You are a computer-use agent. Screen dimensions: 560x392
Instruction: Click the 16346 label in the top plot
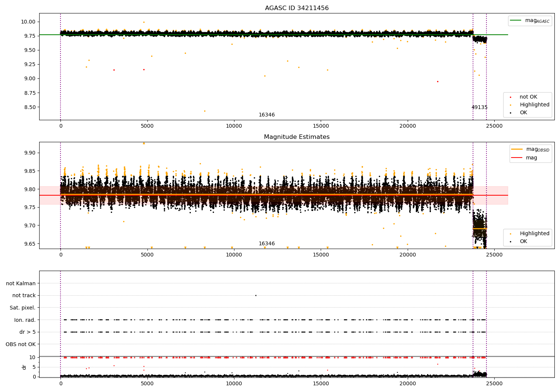click(x=267, y=115)
